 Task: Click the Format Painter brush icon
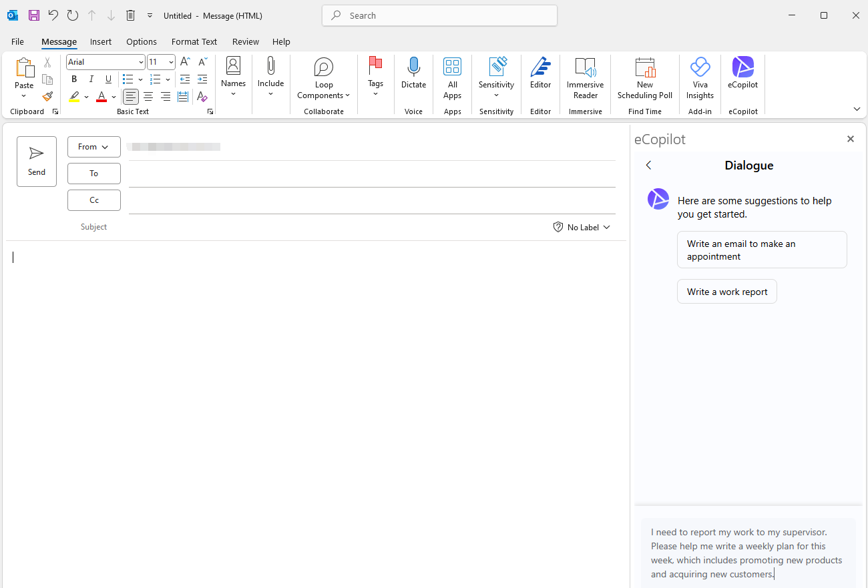pos(47,97)
